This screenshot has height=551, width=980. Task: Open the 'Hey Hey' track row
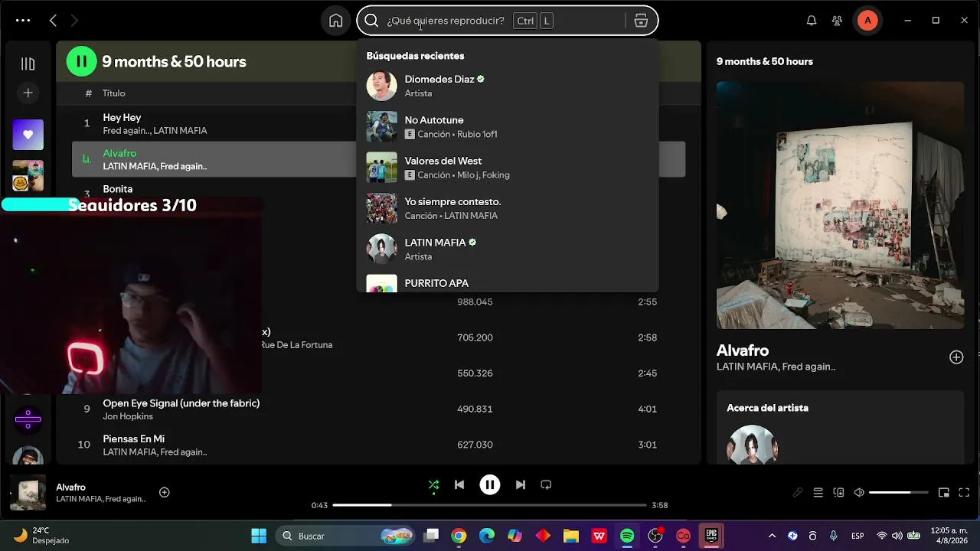coord(378,123)
